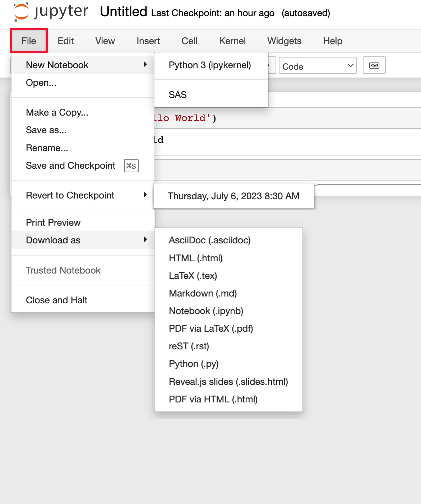Select Close and Halt

(83, 300)
